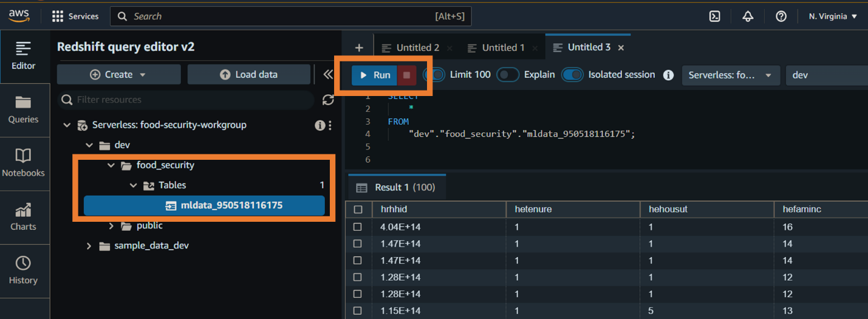Refresh the resources list
The image size is (868, 319).
point(328,100)
